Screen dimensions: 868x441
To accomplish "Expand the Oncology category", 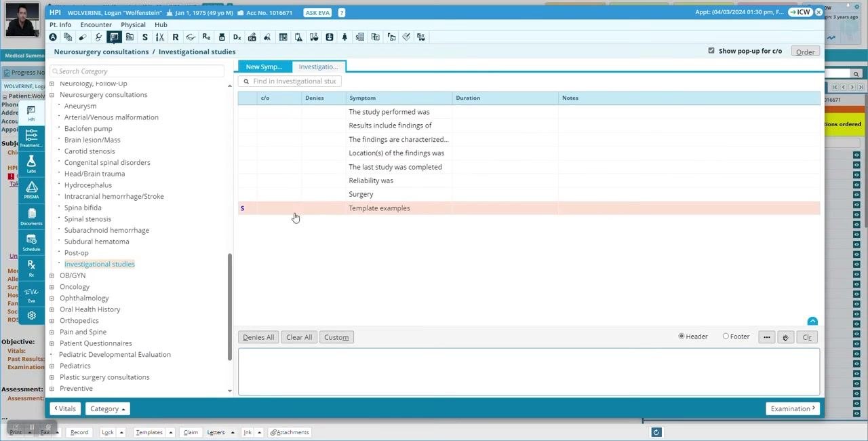I will (x=52, y=287).
